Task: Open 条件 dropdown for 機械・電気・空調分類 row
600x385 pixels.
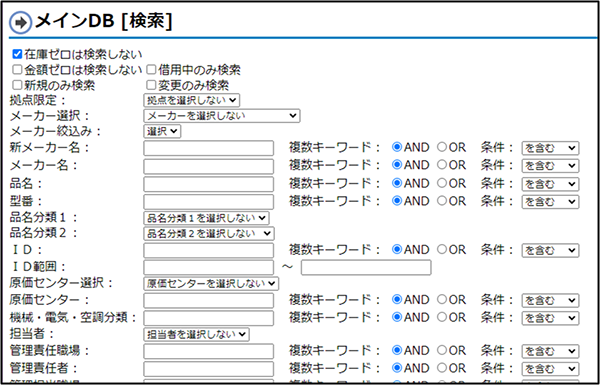Action: tap(550, 318)
